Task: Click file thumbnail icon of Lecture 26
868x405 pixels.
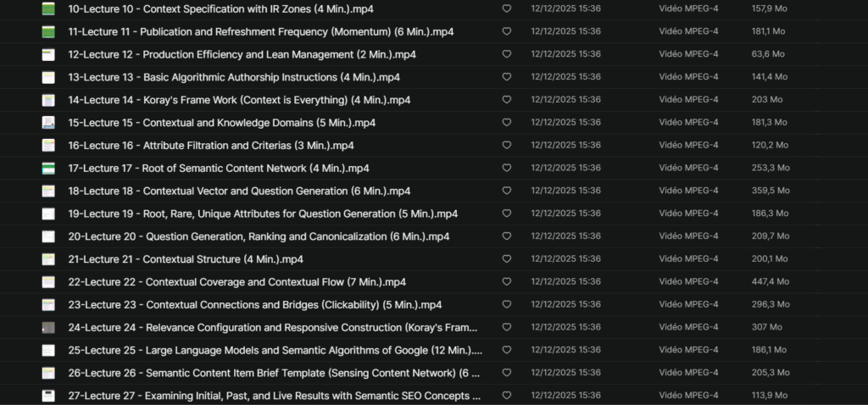Action: 48,373
